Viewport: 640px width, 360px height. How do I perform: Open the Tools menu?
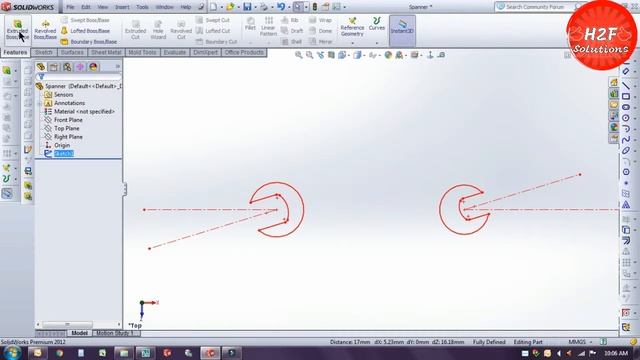click(x=142, y=7)
